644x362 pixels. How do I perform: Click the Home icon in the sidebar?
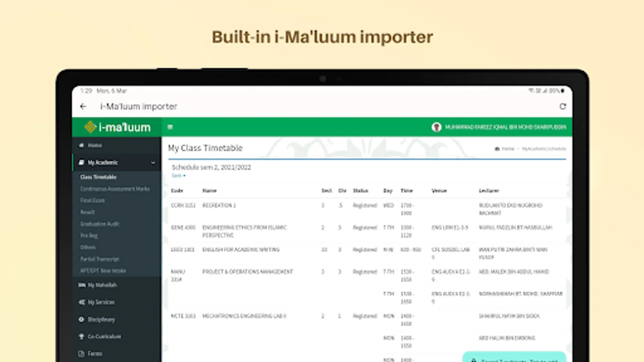(81, 145)
